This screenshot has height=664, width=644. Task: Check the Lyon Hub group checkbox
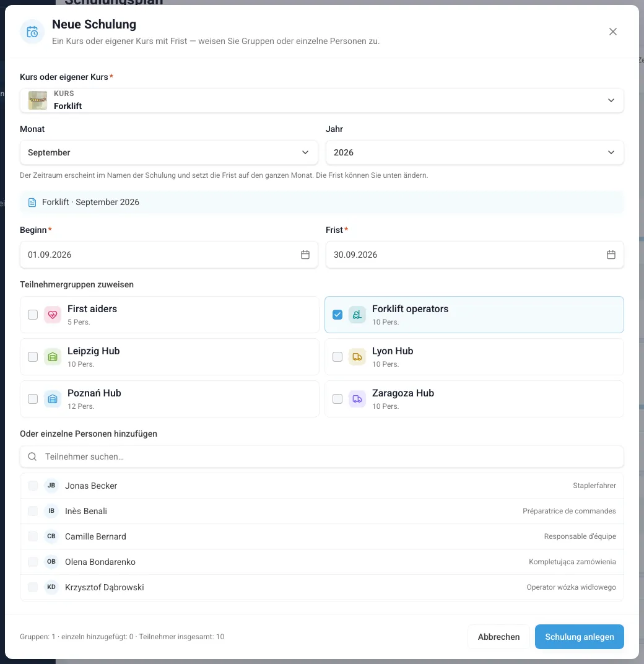(x=337, y=357)
